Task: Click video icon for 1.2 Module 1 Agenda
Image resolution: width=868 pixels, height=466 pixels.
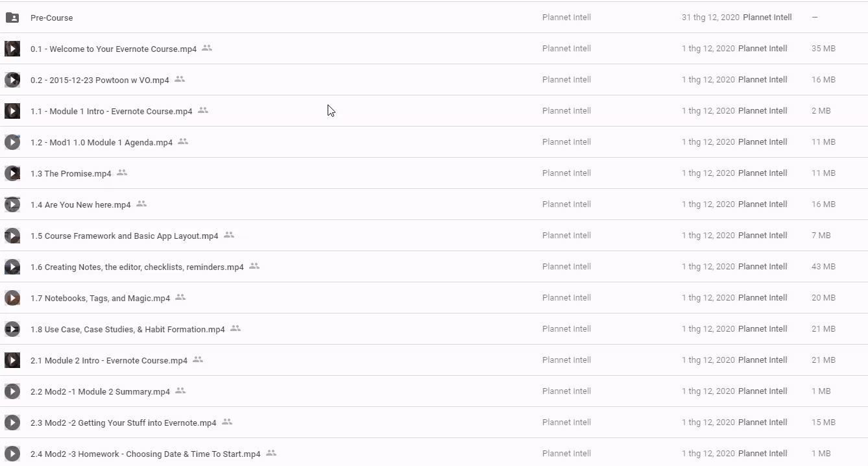Action: pos(12,142)
